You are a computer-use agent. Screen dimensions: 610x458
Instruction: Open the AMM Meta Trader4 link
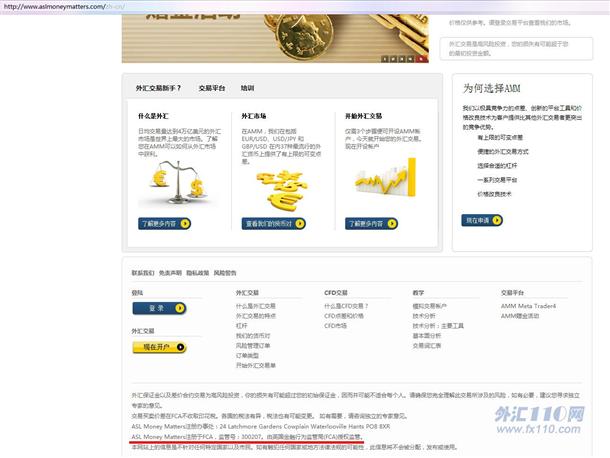528,306
